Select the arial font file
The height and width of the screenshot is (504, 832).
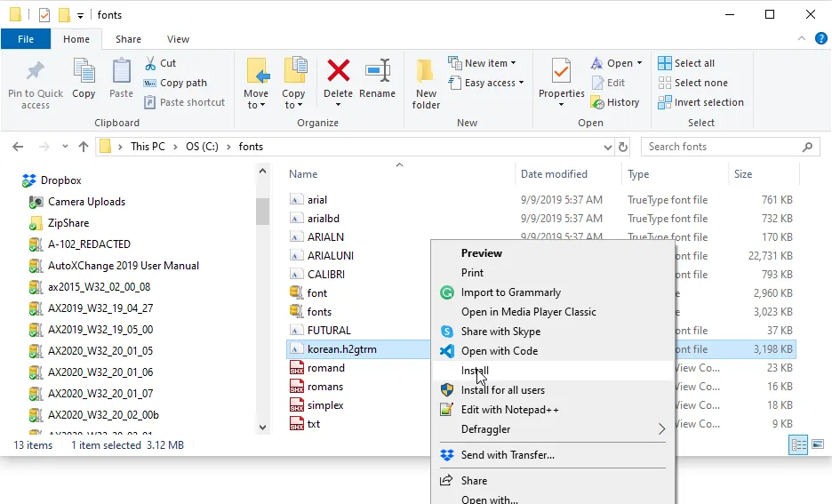[308, 200]
